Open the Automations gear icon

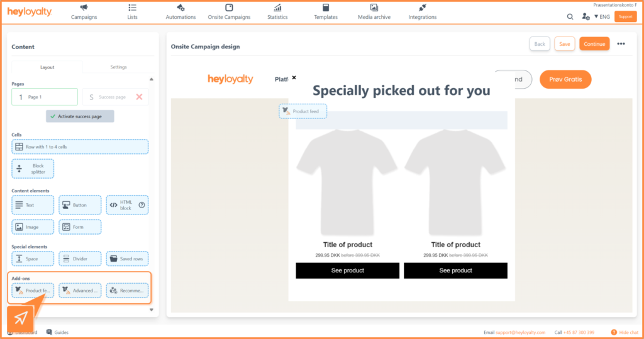(x=180, y=8)
